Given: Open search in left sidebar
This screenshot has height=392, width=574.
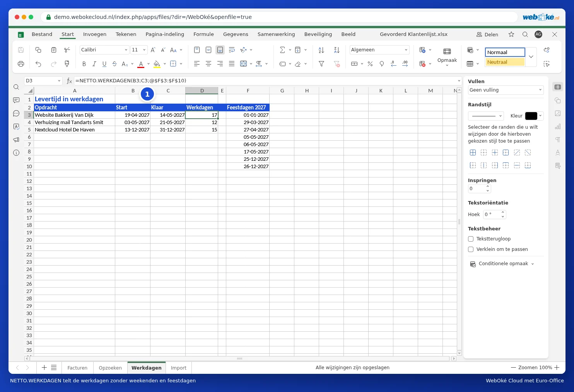Looking at the screenshot, I should point(16,87).
